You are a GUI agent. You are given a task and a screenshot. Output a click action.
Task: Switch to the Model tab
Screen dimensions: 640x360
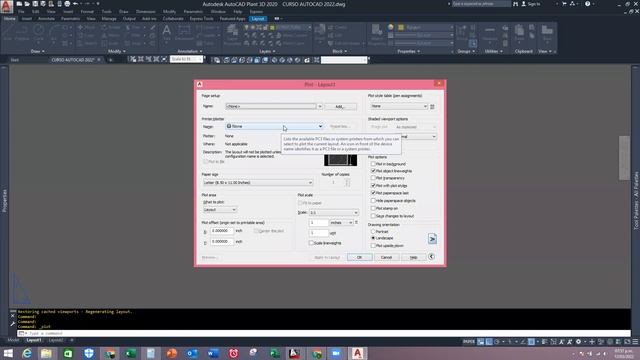click(13, 340)
